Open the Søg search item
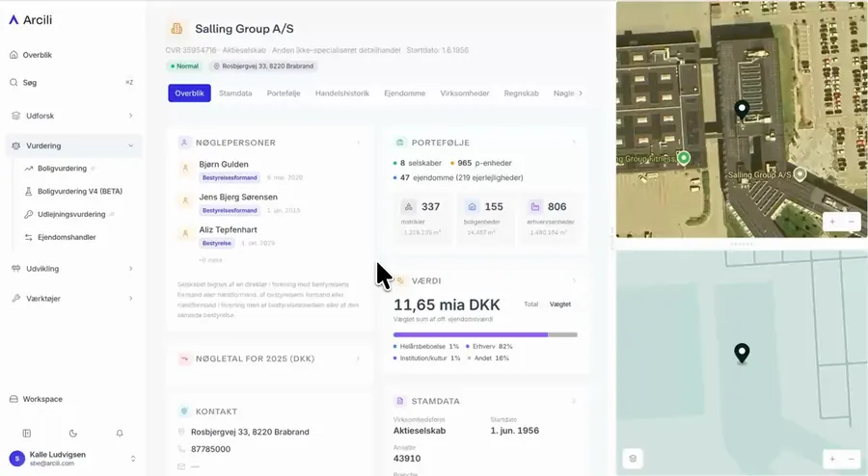This screenshot has width=868, height=476. click(72, 82)
